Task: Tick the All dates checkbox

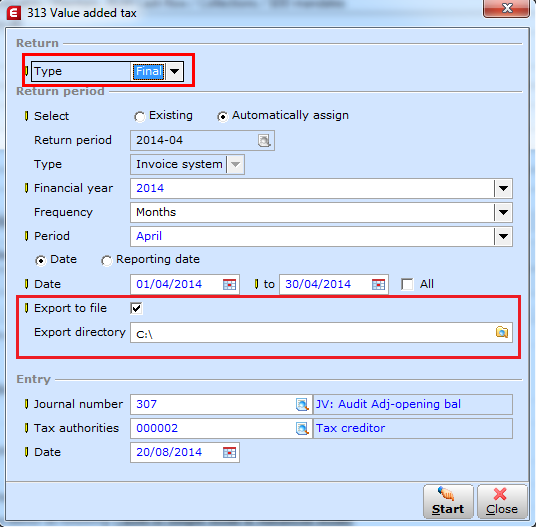Action: 407,284
